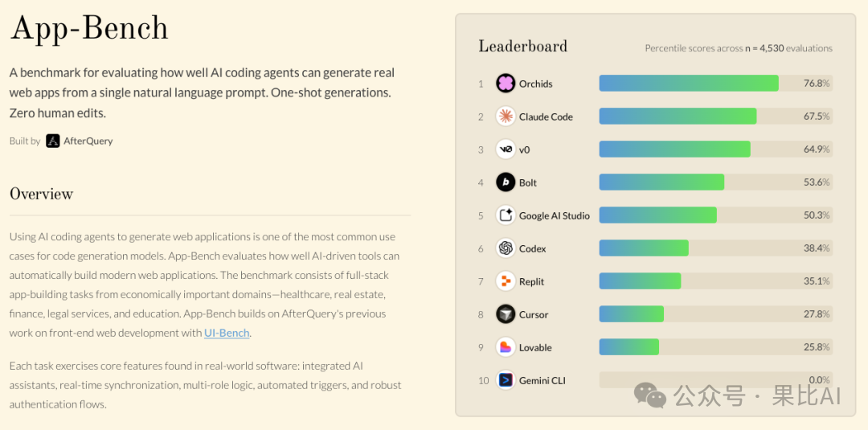Select the Codex logo icon

click(x=506, y=248)
